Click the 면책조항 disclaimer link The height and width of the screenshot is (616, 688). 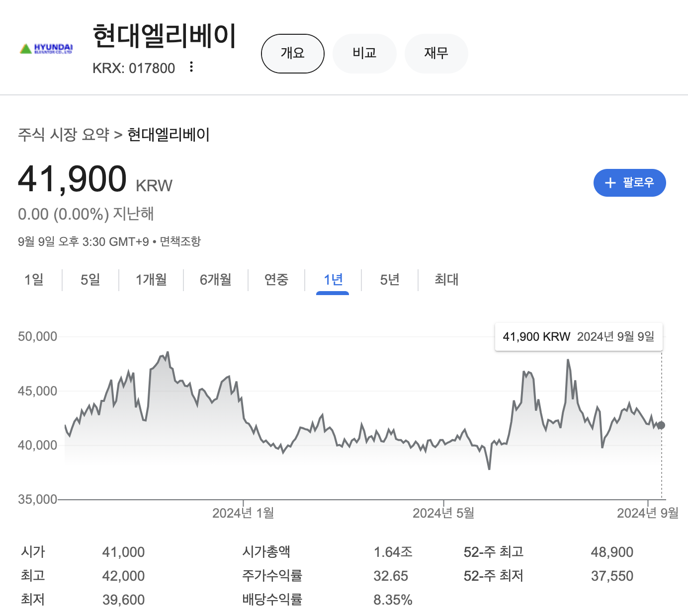coord(180,242)
